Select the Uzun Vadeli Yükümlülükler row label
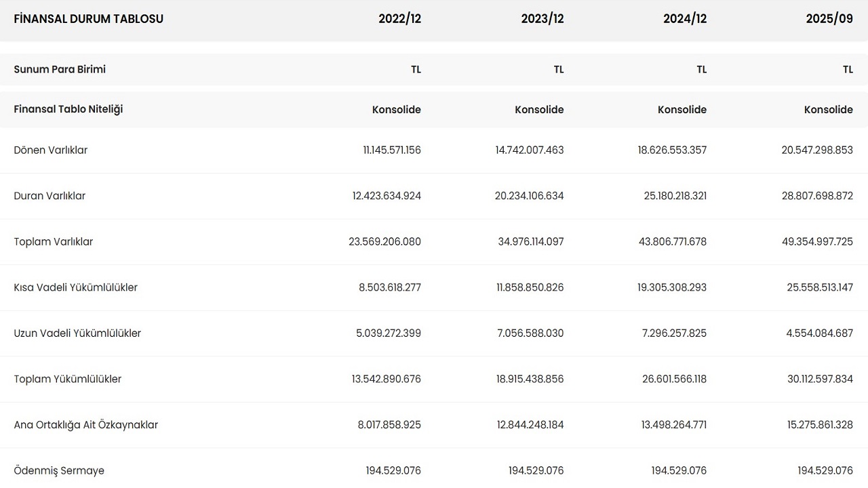 [x=77, y=333]
